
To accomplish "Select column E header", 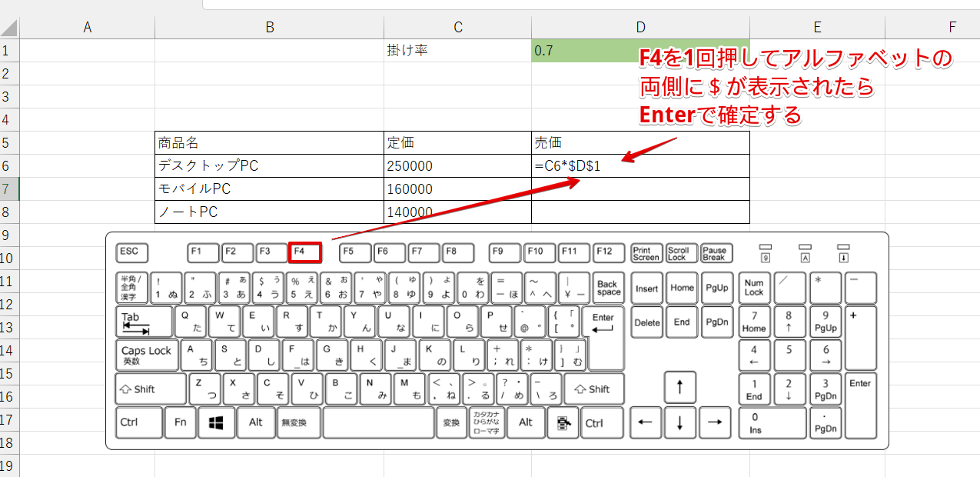I will pyautogui.click(x=817, y=28).
